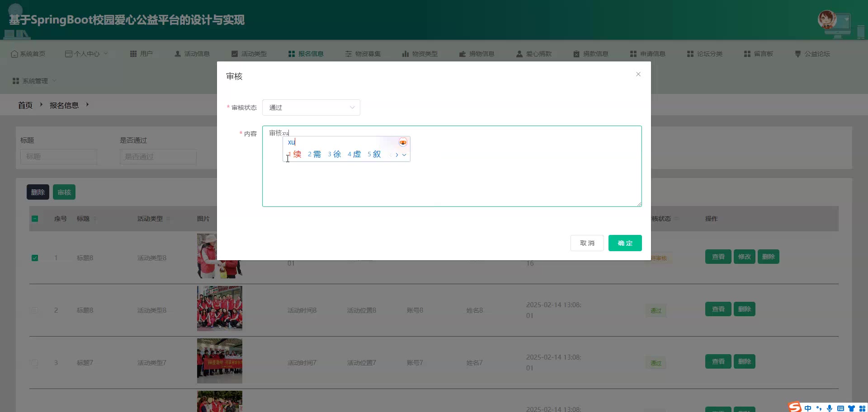The height and width of the screenshot is (412, 868).
Task: Check the checkbox for row 2
Action: click(35, 310)
